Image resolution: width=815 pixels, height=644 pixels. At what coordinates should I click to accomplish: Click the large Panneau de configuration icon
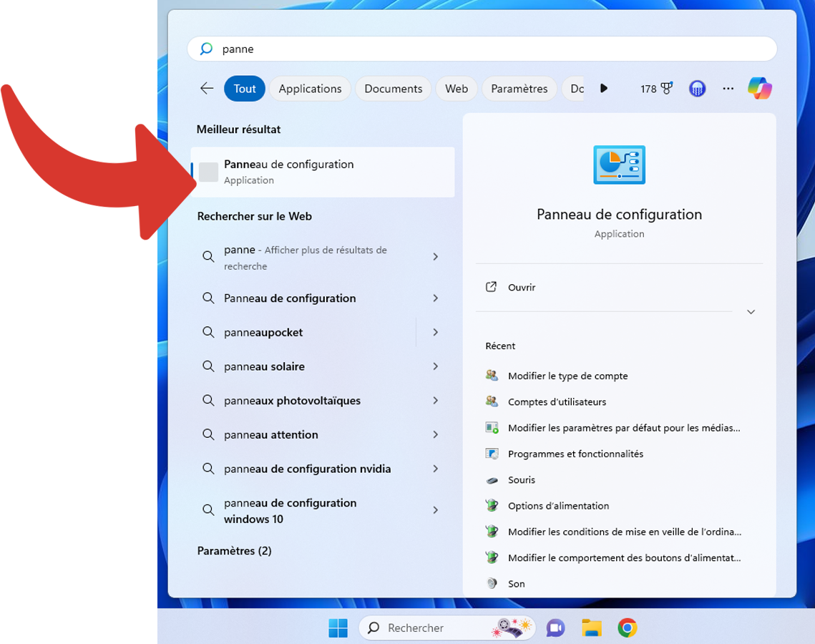pos(619,165)
